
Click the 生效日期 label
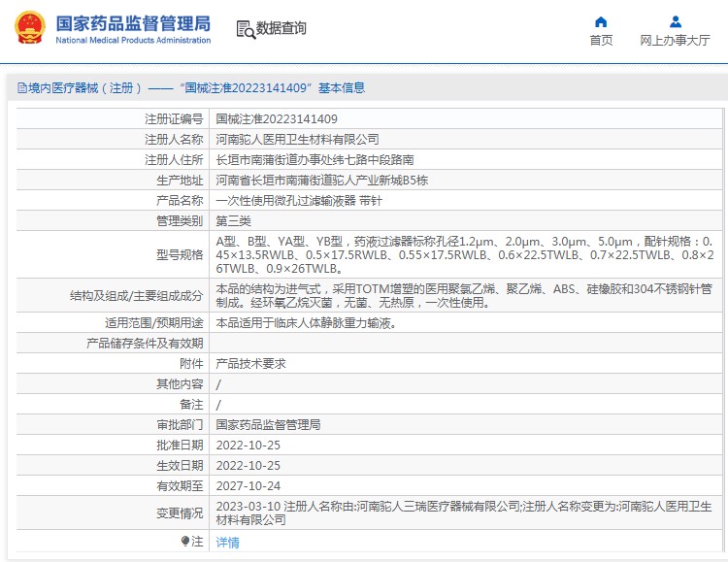[x=180, y=465]
